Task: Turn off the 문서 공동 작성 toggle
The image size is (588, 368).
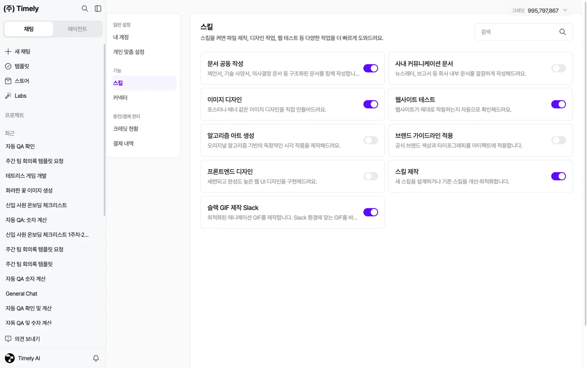Action: (x=370, y=68)
